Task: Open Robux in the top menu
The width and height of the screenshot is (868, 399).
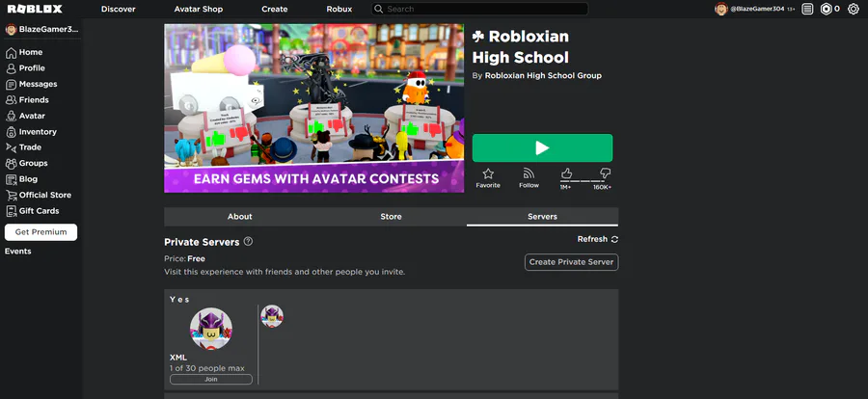Action: (x=339, y=9)
